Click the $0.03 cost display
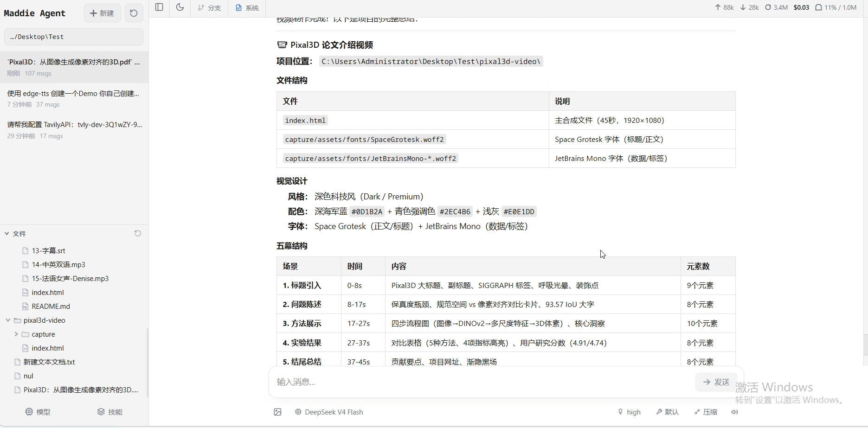 click(801, 7)
